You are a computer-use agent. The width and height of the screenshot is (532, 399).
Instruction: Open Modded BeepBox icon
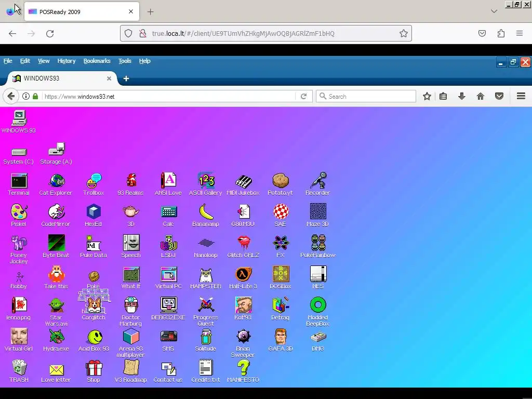click(318, 312)
